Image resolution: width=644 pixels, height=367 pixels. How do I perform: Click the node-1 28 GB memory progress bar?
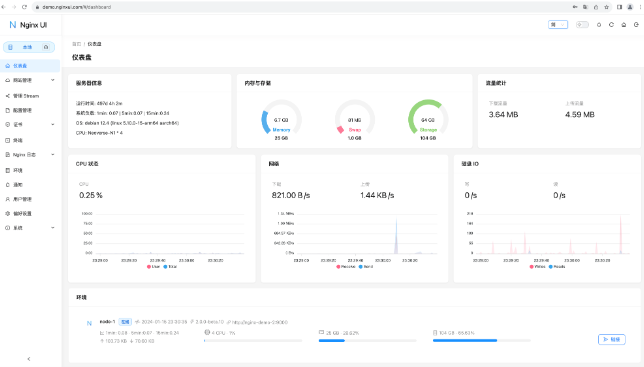tap(368, 340)
